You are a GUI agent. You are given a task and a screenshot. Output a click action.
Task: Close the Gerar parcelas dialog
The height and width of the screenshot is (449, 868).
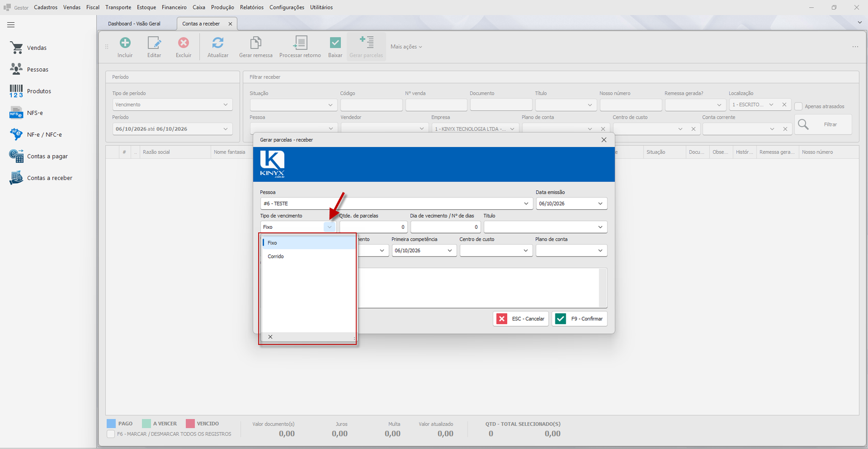(x=604, y=140)
